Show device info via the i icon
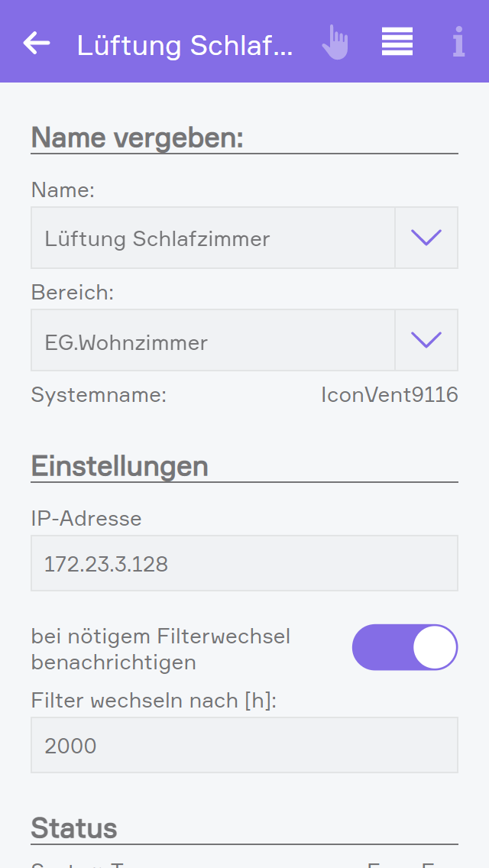The image size is (489, 868). click(458, 43)
